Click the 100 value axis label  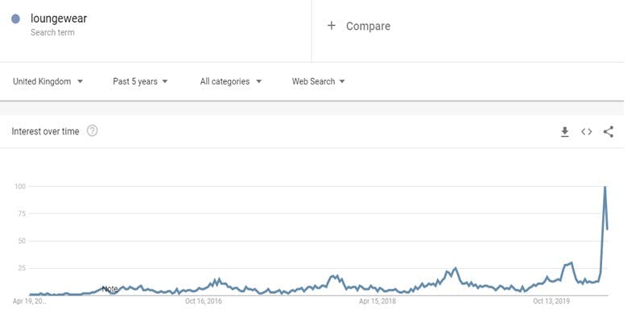(x=21, y=187)
